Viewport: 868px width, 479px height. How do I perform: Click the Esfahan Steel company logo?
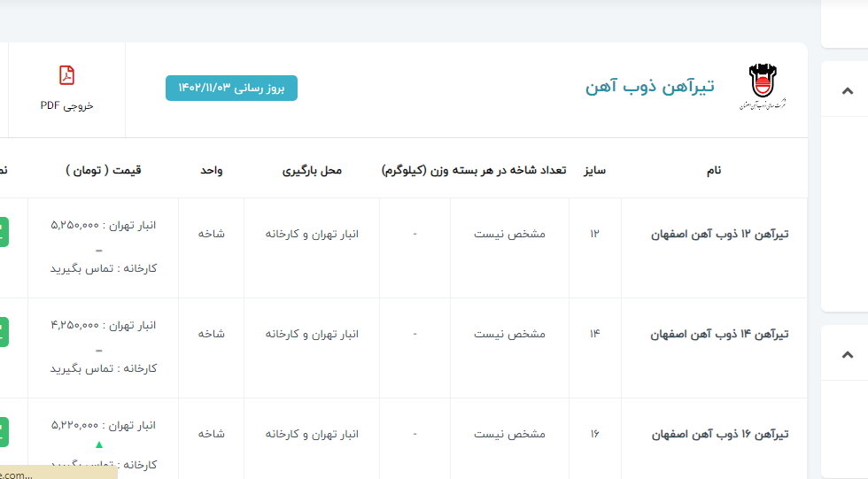click(x=761, y=87)
